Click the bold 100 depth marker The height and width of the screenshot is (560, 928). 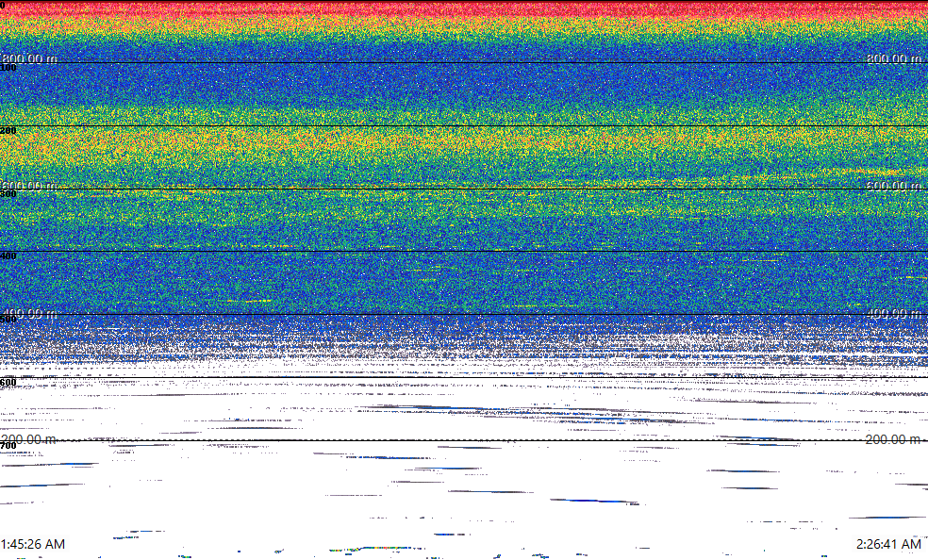pyautogui.click(x=8, y=68)
